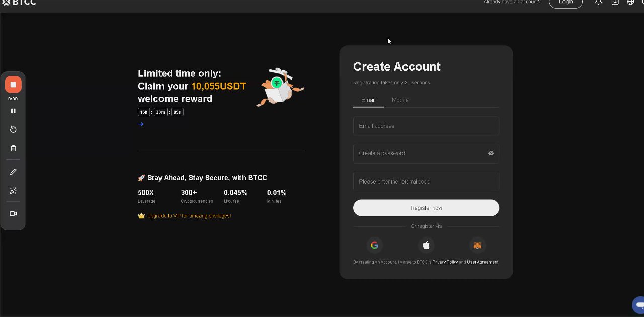Pause the recording in the side toolbar
The height and width of the screenshot is (317, 644).
click(x=13, y=111)
